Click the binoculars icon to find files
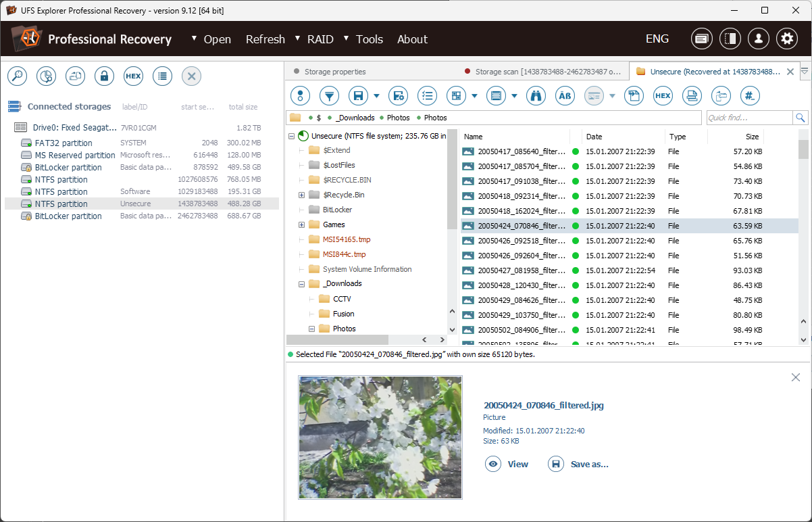812x522 pixels. 534,95
